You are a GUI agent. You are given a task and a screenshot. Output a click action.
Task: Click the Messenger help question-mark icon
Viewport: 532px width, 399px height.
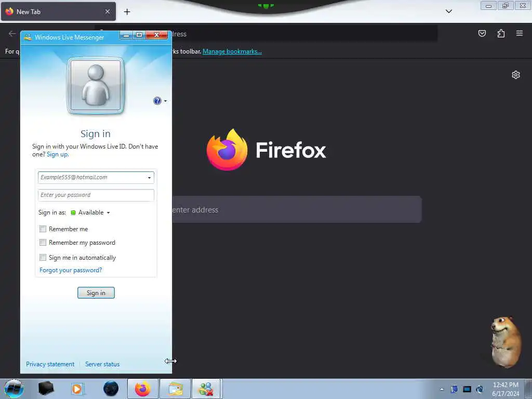(157, 101)
